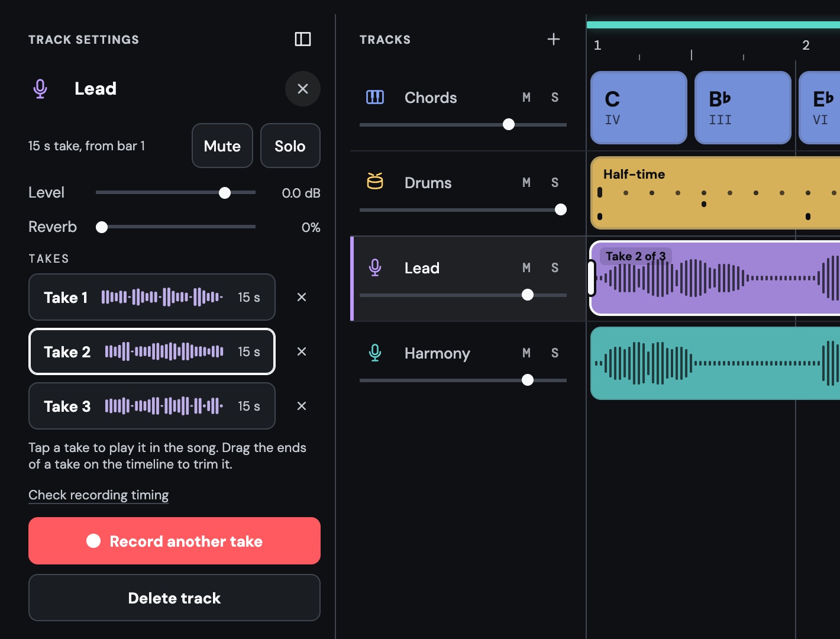Select the C IV chord block
Screen dimensions: 840x639
coord(639,108)
